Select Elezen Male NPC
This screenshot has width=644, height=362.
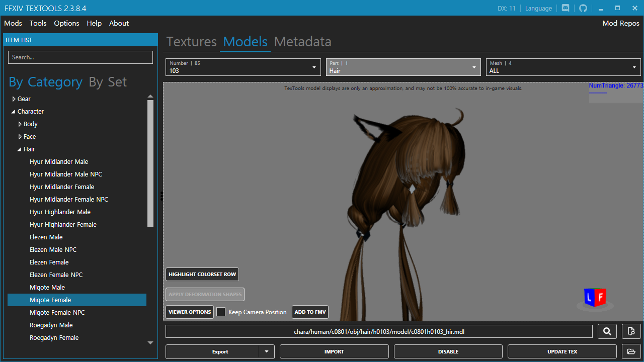click(x=53, y=250)
